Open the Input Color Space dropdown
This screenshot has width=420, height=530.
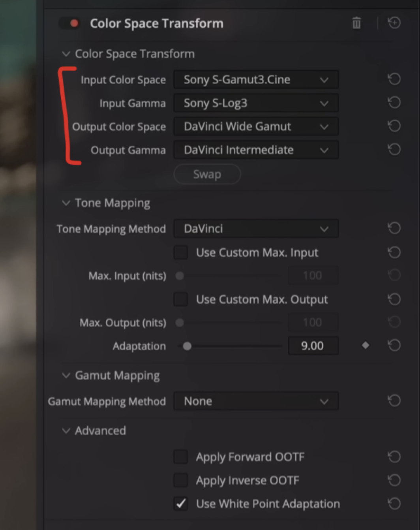(x=256, y=79)
